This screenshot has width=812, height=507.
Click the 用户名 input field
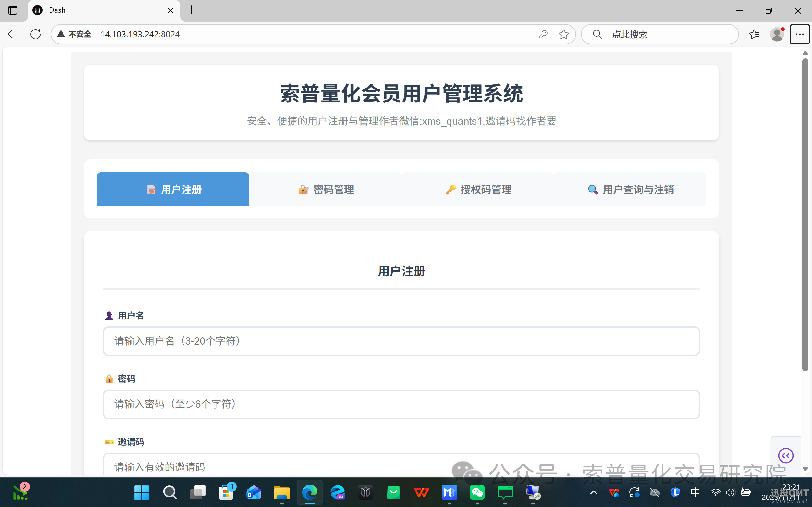pos(401,341)
